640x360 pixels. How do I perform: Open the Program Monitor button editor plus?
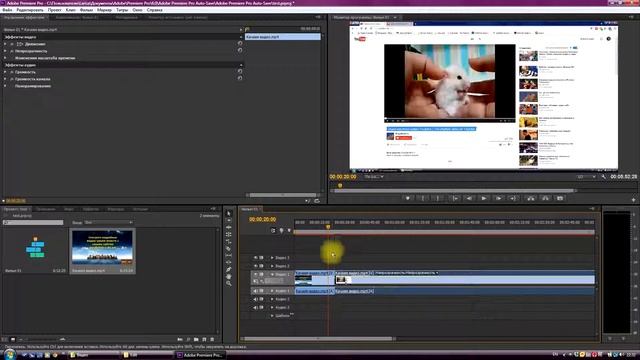(x=633, y=200)
